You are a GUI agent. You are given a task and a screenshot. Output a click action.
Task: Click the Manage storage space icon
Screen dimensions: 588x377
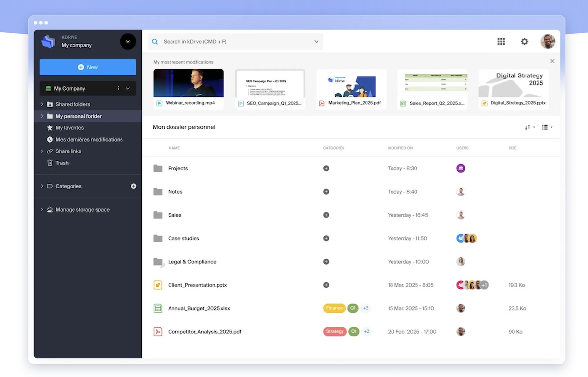pyautogui.click(x=49, y=210)
